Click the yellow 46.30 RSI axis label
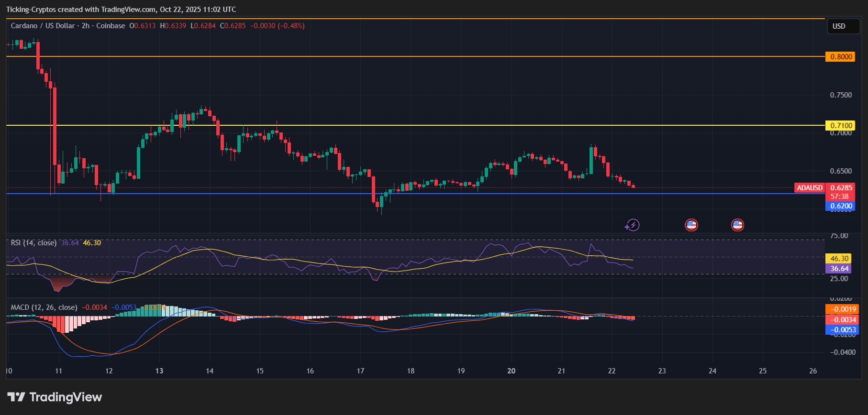 click(839, 259)
